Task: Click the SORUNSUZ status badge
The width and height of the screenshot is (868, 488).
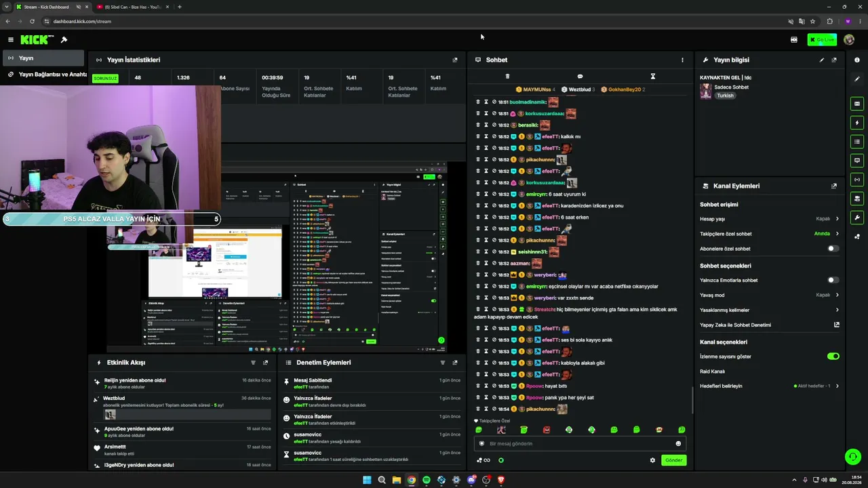Action: point(105,78)
